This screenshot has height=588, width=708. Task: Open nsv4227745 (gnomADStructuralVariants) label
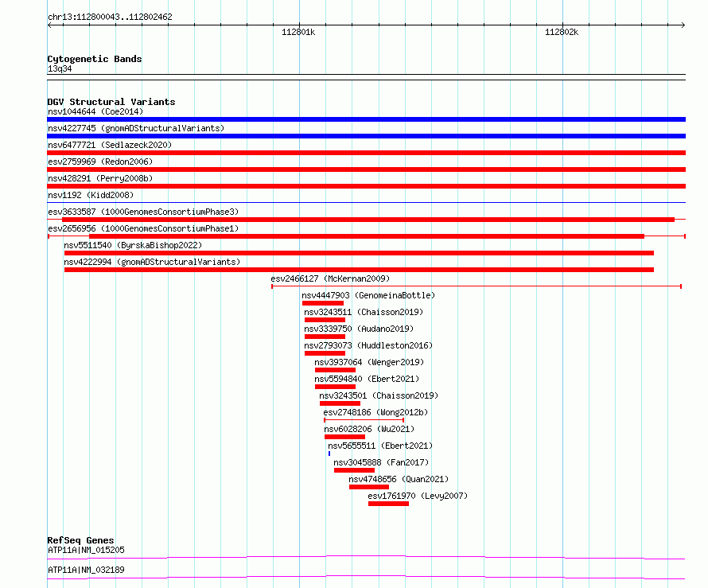point(136,128)
